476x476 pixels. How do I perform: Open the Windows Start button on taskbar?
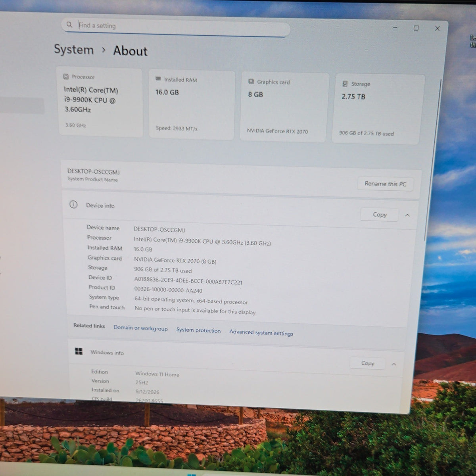coord(191,474)
